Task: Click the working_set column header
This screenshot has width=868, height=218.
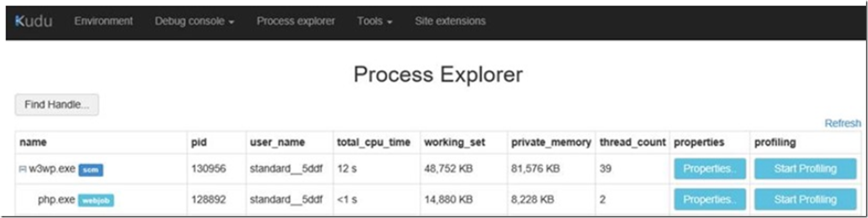Action: (x=454, y=142)
